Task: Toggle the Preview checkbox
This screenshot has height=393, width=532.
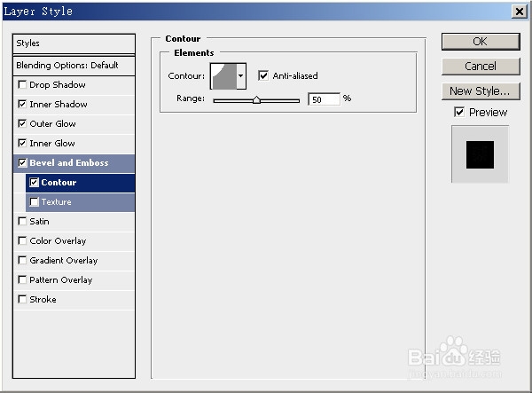Action: [x=459, y=112]
